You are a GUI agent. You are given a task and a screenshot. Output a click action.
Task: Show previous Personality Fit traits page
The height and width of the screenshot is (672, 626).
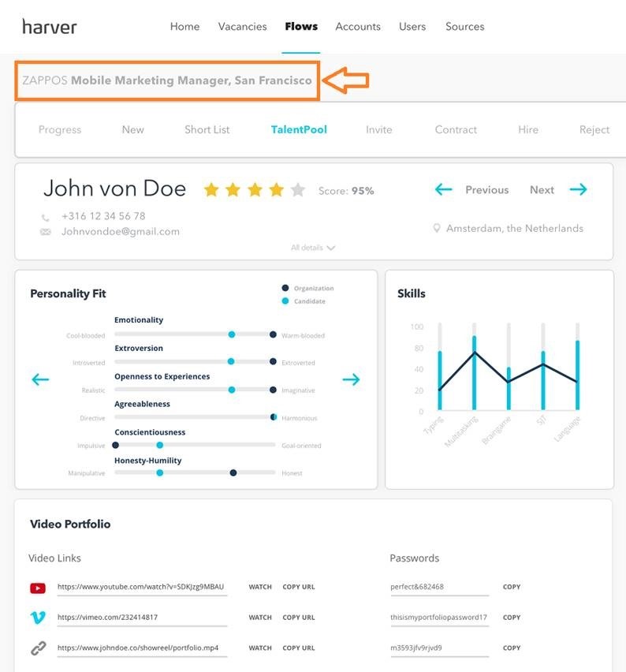click(x=40, y=379)
